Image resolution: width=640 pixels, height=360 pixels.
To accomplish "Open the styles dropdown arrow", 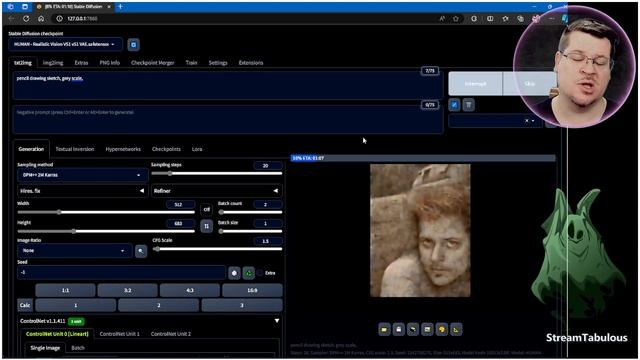I will [533, 121].
